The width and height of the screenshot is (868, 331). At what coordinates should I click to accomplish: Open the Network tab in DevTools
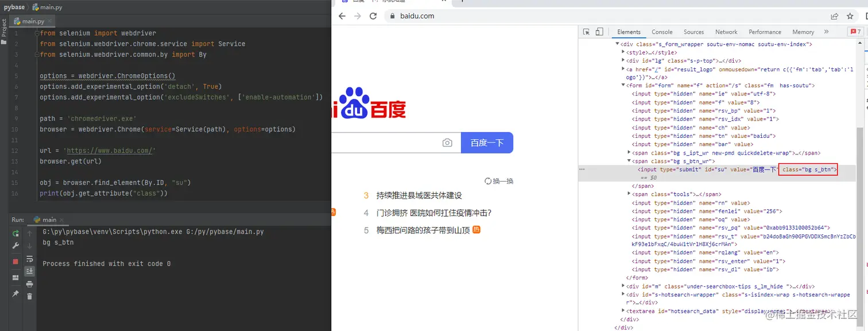pos(726,32)
